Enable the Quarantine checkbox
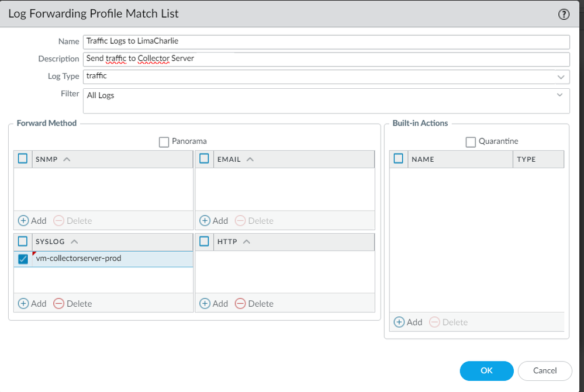The image size is (584, 392). tap(471, 141)
